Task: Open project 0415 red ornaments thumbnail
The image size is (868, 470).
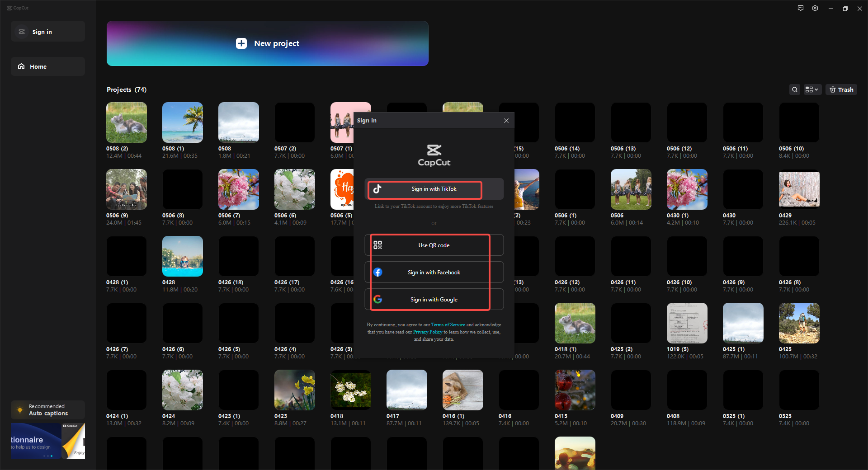Action: 575,390
